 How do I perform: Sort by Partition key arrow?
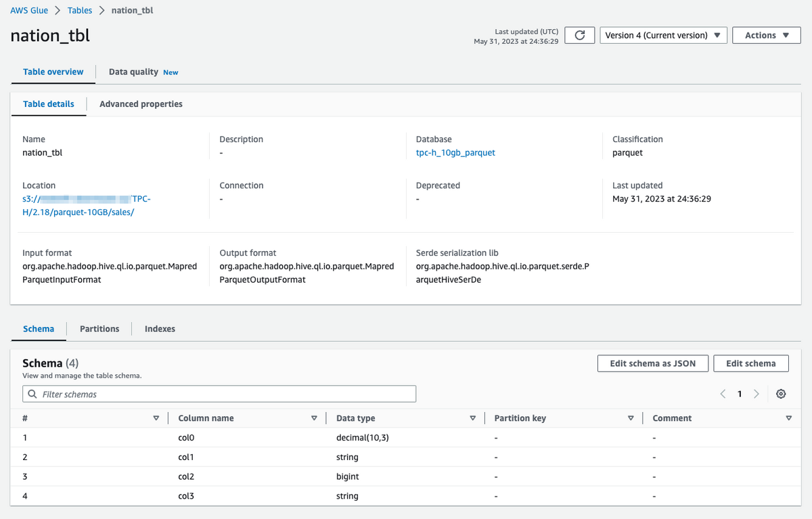[x=631, y=418]
